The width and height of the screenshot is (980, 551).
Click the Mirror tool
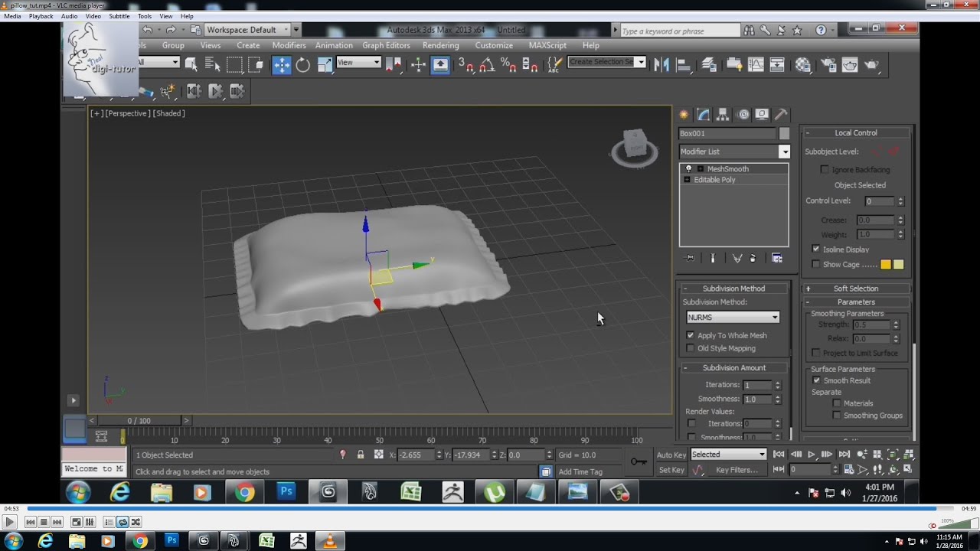click(x=661, y=66)
